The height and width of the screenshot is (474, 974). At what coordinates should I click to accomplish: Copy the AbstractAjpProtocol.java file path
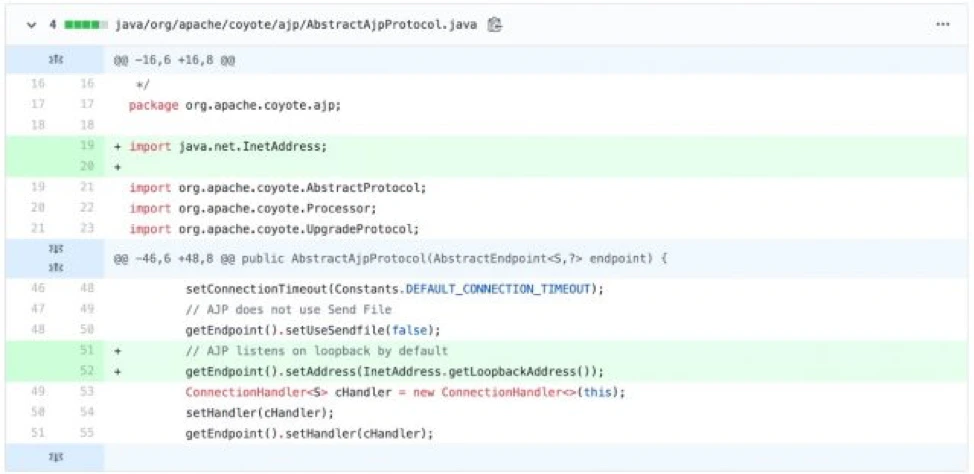(494, 24)
